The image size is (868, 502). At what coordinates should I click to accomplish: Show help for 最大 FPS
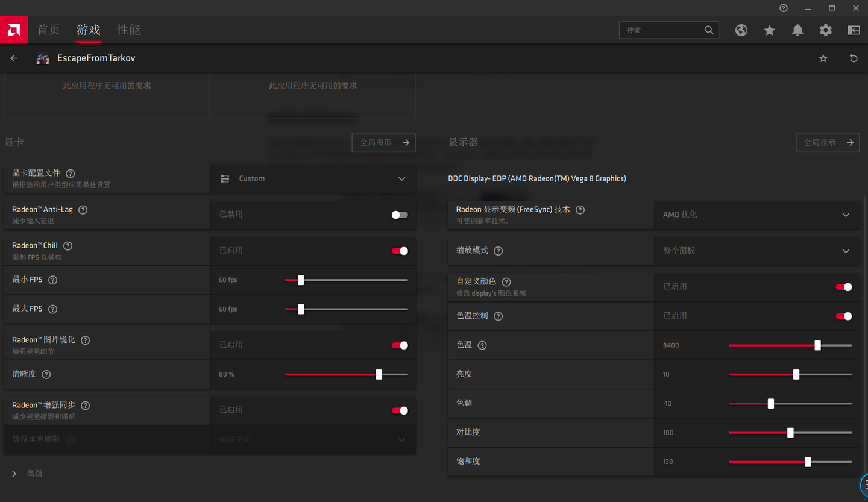(53, 309)
